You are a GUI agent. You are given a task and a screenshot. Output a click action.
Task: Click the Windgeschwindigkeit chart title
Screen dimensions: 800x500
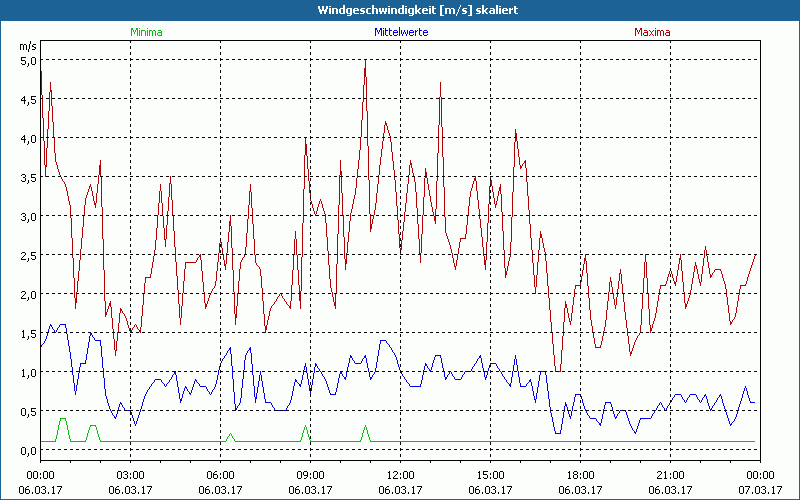click(400, 10)
